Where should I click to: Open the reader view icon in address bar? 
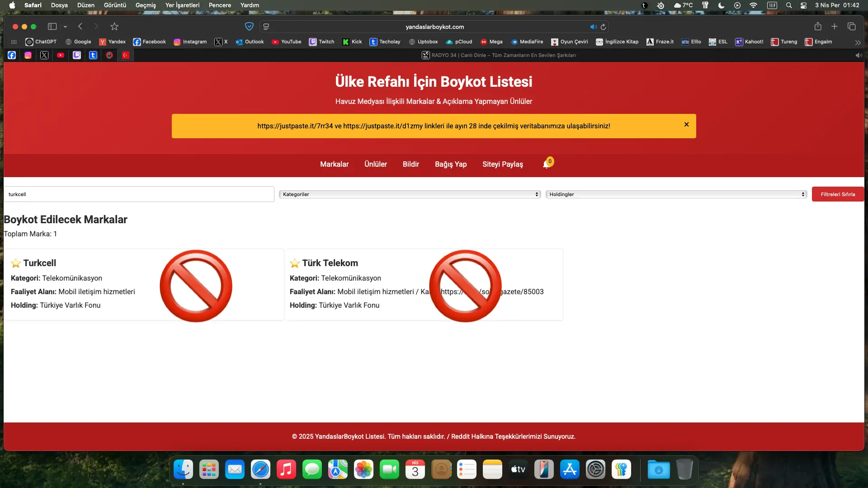tap(266, 27)
